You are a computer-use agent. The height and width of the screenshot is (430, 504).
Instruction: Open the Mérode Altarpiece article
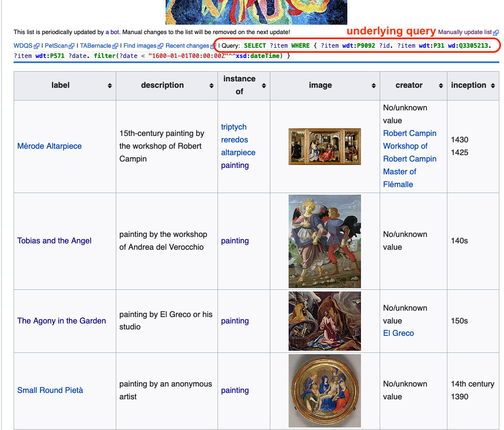click(x=49, y=146)
